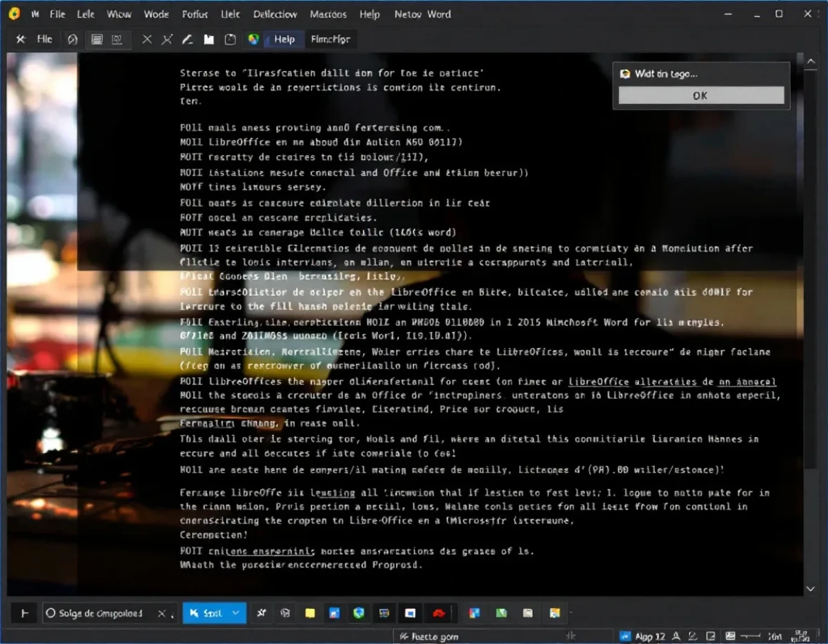Open the Forfus menu
This screenshot has width=828, height=644.
coord(195,14)
